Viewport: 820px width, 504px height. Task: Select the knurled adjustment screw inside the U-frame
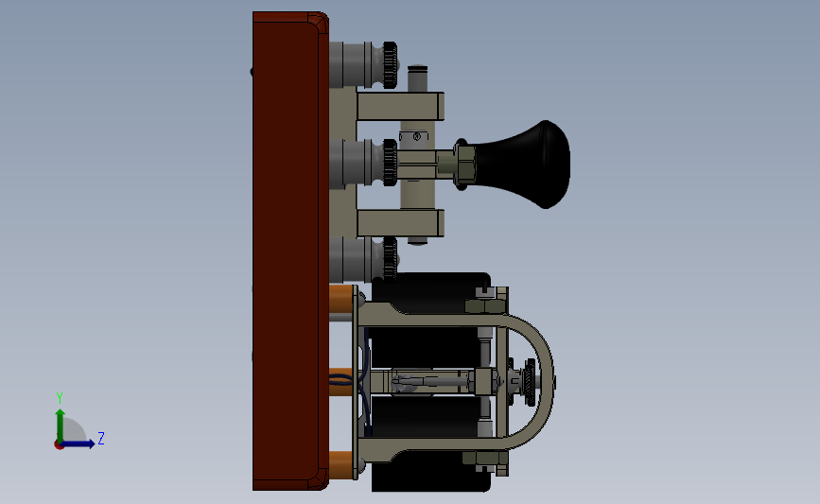[x=530, y=382]
